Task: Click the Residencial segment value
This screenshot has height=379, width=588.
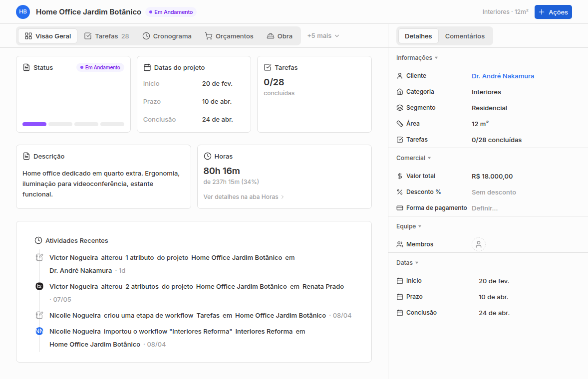Action: coord(489,108)
